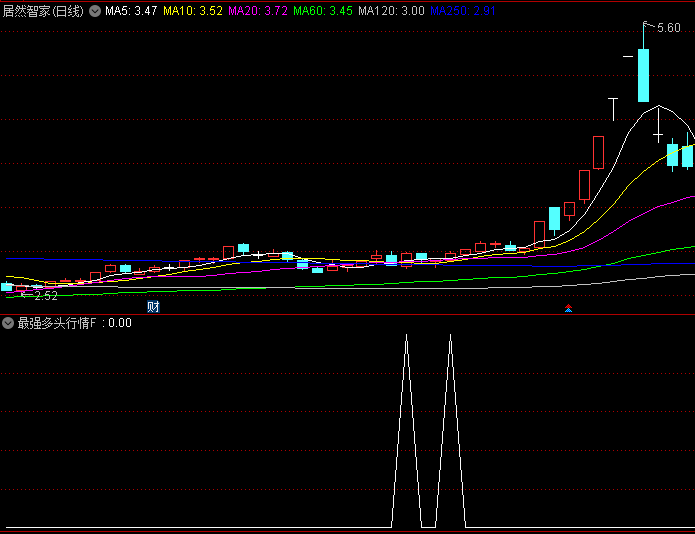
Task: Open the main chart dropdown arrow beside 居然智家
Action: click(x=95, y=11)
